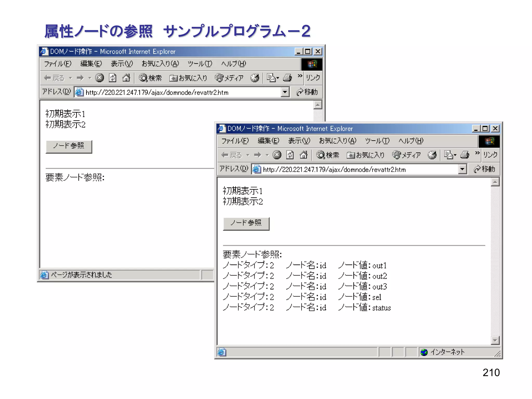Open forward-history dropdown arrow in front window
The height and width of the screenshot is (399, 532).
click(267, 155)
